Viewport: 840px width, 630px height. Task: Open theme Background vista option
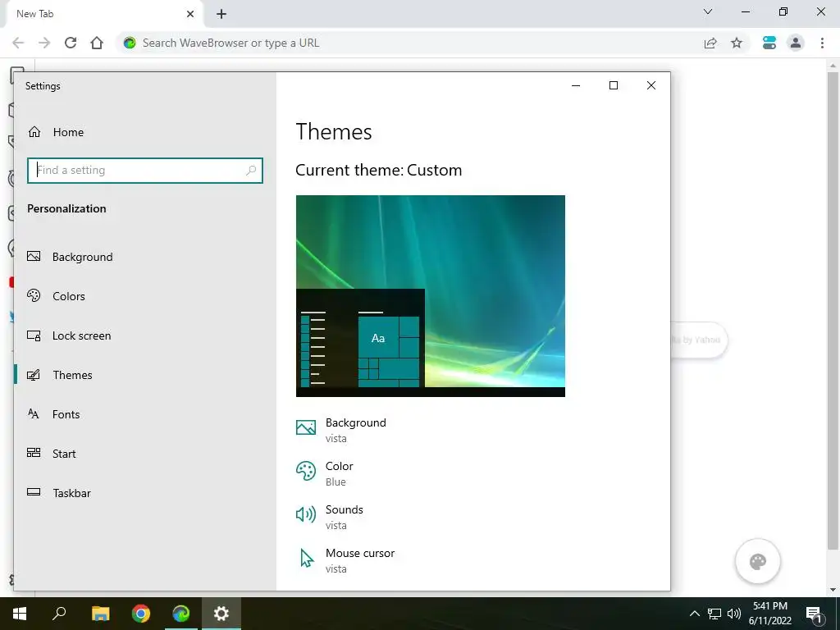341,430
